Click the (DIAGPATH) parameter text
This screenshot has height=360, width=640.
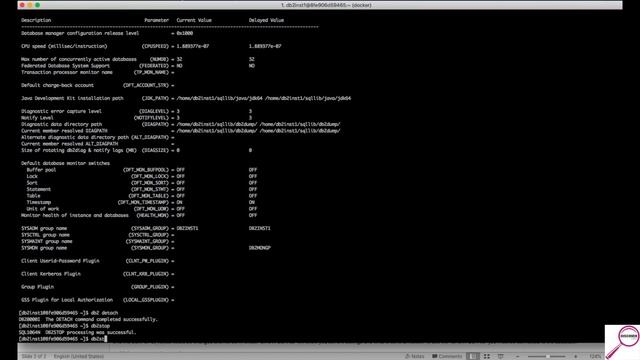point(155,124)
